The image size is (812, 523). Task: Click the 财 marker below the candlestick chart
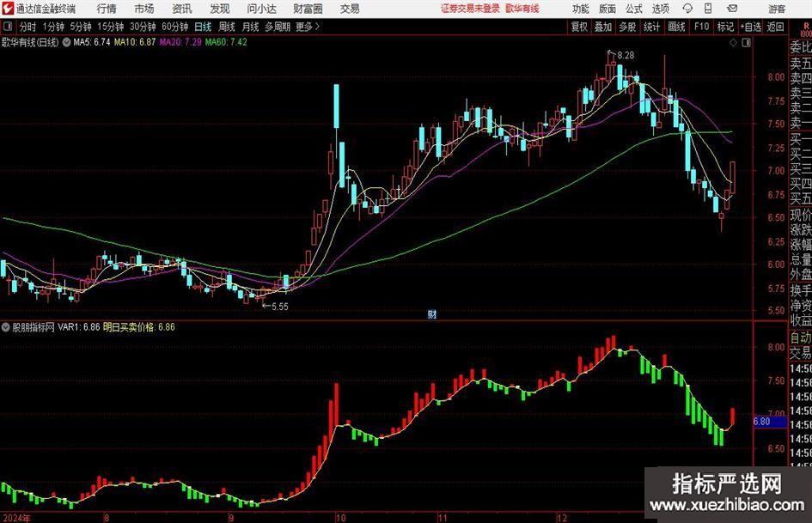click(x=432, y=314)
